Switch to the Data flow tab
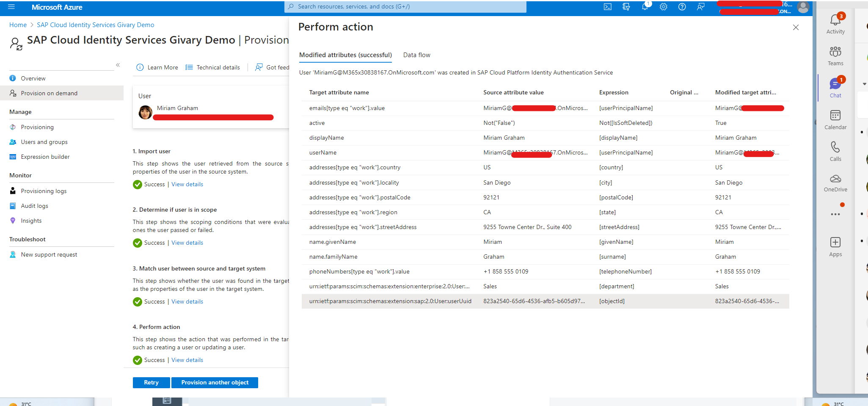 416,55
